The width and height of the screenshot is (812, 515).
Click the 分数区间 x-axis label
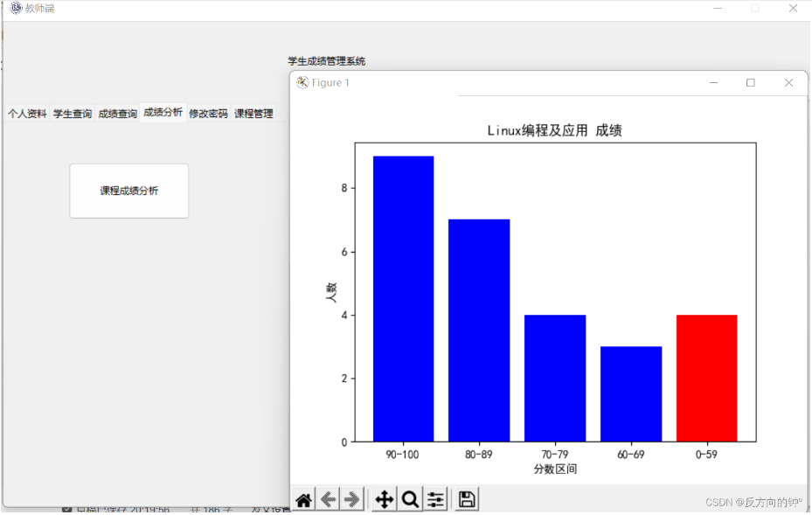(x=555, y=470)
